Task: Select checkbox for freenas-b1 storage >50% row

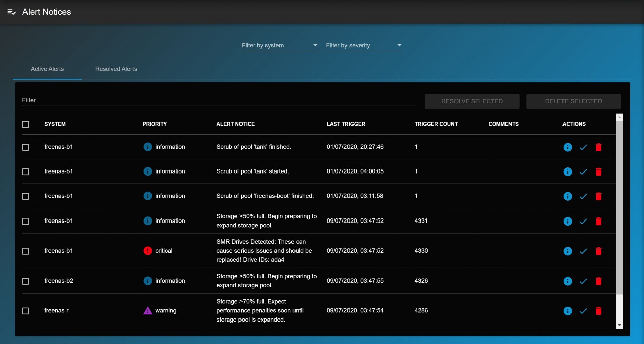Action: (x=25, y=221)
